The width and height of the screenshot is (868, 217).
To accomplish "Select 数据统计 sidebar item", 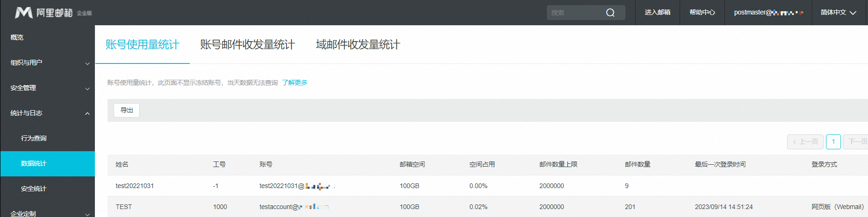I will click(47, 163).
